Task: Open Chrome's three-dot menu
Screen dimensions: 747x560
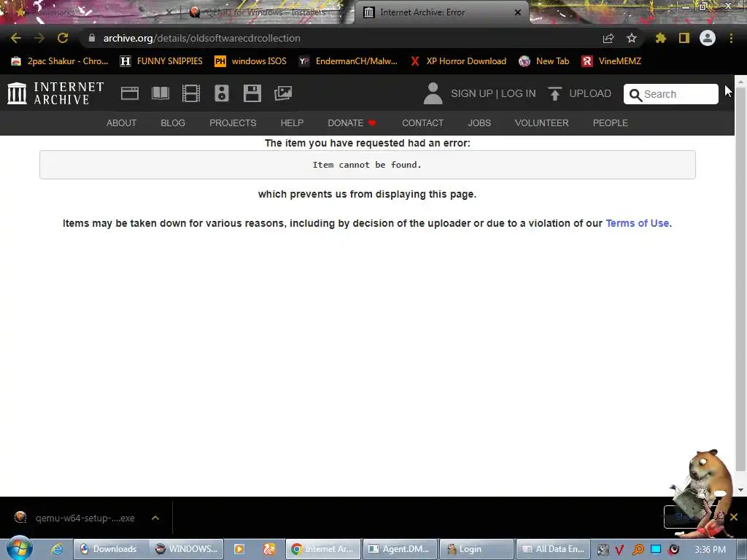Action: point(731,38)
